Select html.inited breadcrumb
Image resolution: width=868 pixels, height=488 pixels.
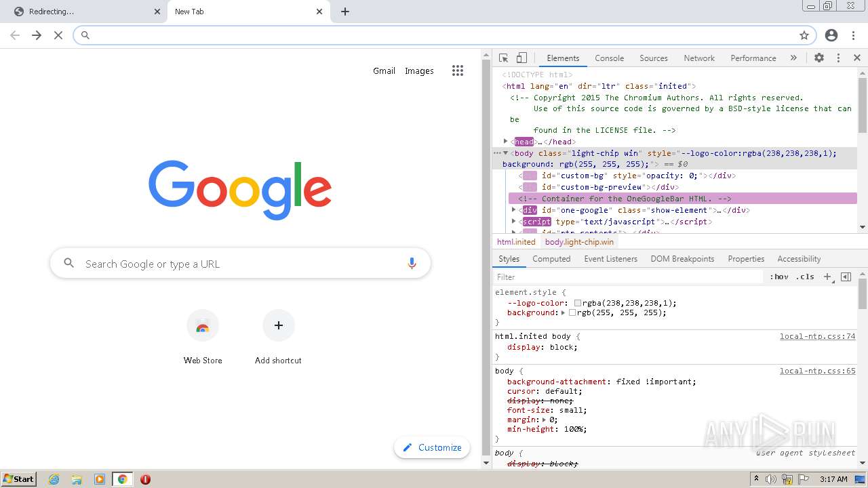tap(516, 242)
